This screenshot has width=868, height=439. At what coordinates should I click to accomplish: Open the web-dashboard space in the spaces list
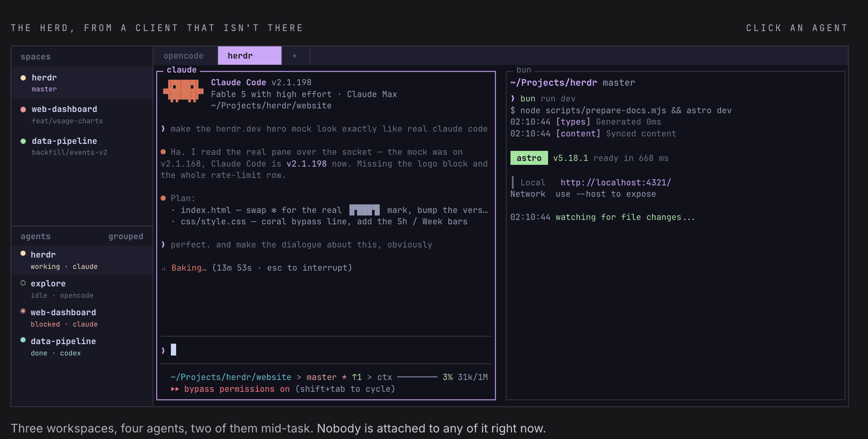(x=82, y=115)
